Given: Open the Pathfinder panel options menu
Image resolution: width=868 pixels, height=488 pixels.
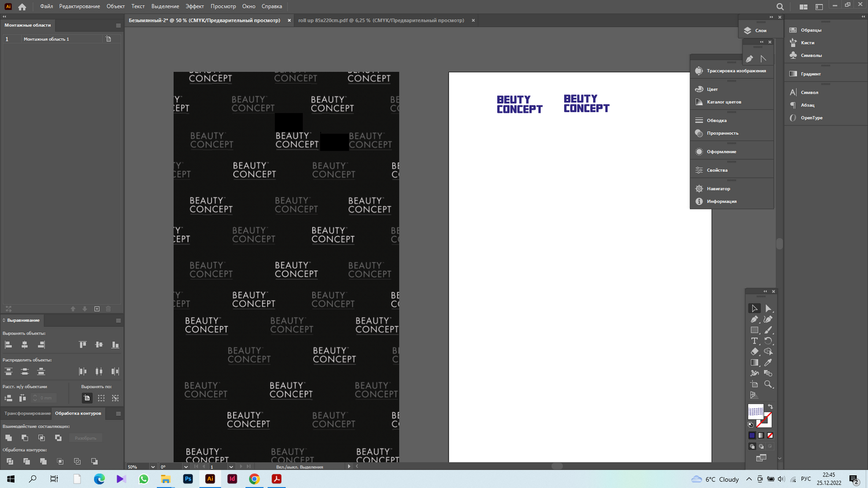Looking at the screenshot, I should (118, 413).
